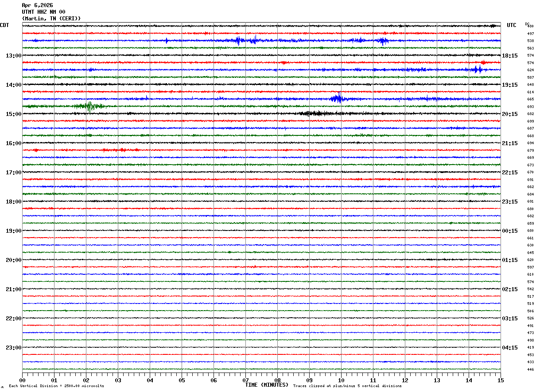This screenshot has height=392, width=536.
Task: Click the 13:00 CDT time label
Action: 13,55
